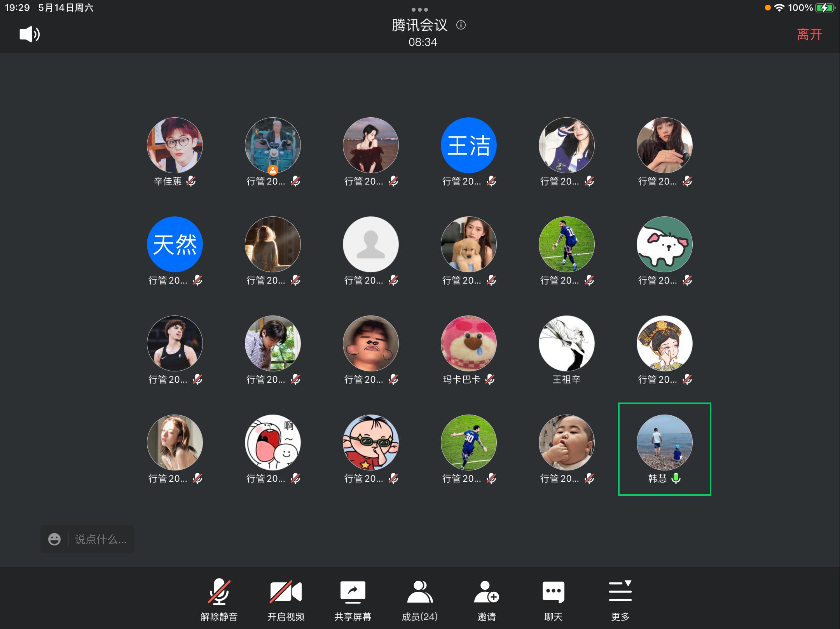Tap the three-dot handle at top
Image resolution: width=840 pixels, height=629 pixels.
click(419, 9)
